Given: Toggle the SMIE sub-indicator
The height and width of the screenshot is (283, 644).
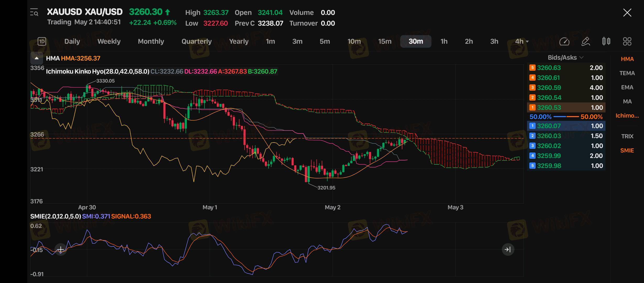Looking at the screenshot, I should pyautogui.click(x=627, y=151).
